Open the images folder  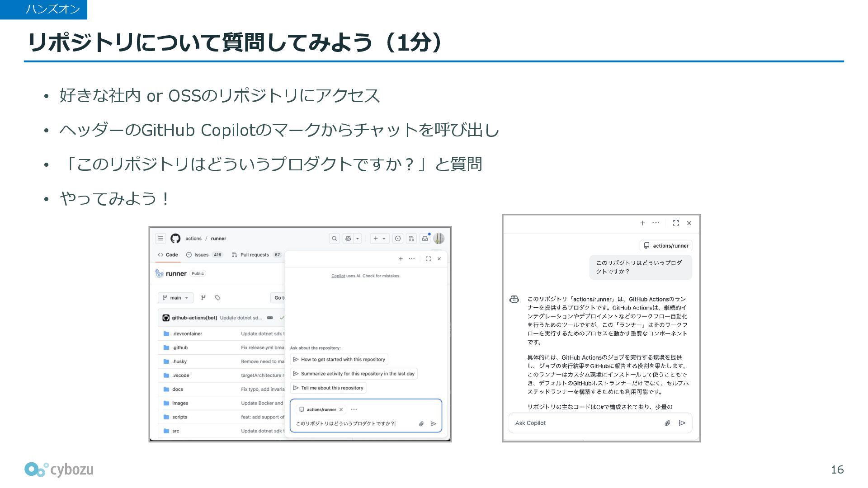[180, 403]
